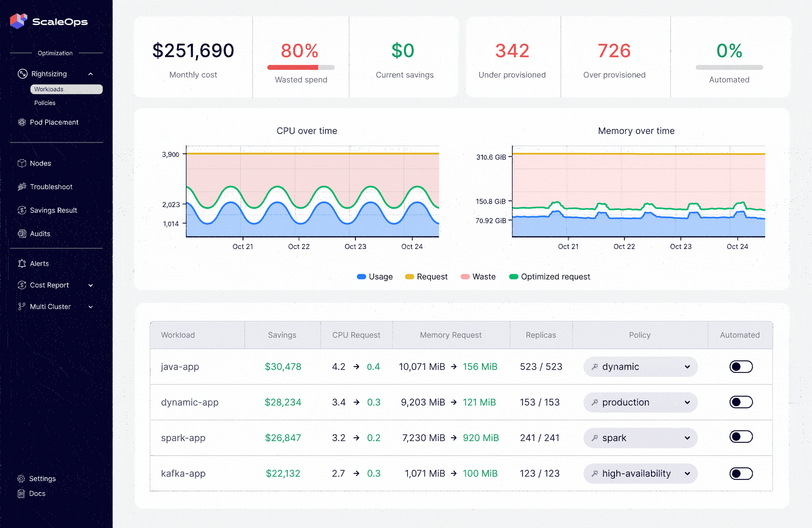This screenshot has height=528, width=812.
Task: Open the dynamic policy dropdown for java-app
Action: point(640,367)
